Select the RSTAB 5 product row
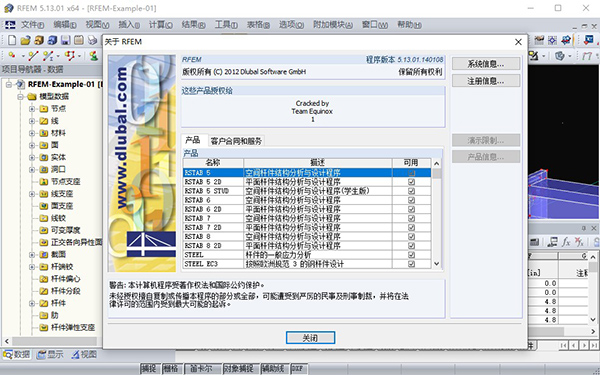The width and height of the screenshot is (600, 375). tap(307, 173)
